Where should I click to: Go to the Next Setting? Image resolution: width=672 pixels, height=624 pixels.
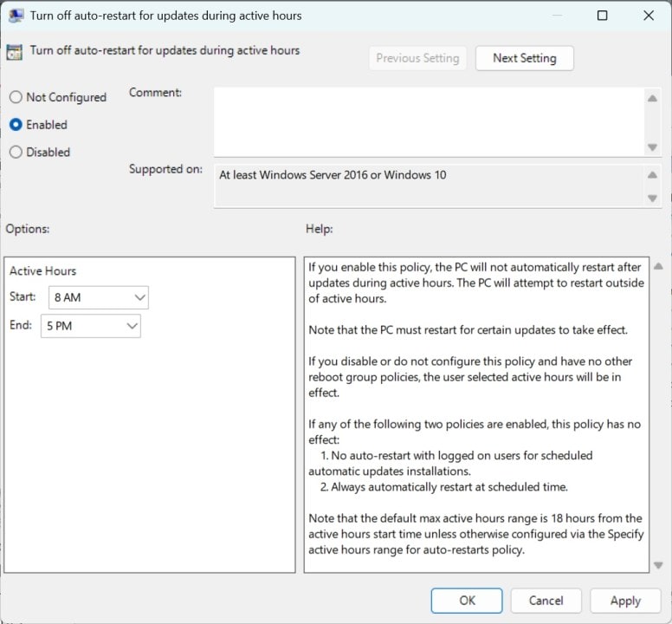[525, 58]
